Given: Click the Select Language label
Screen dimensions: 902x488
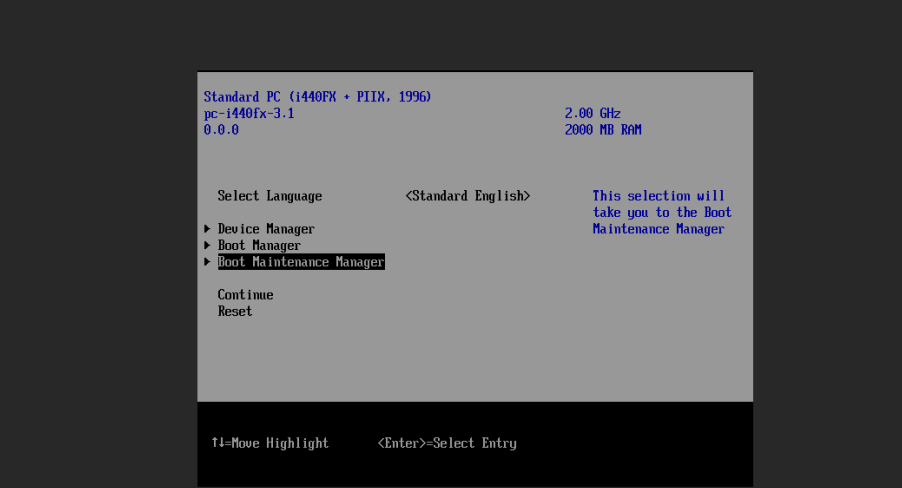Looking at the screenshot, I should 269,196.
